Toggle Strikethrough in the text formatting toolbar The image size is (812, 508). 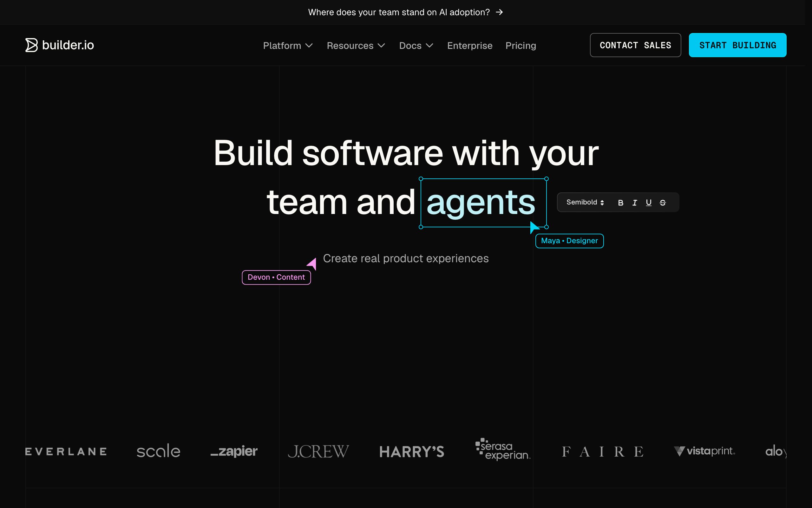pos(663,203)
